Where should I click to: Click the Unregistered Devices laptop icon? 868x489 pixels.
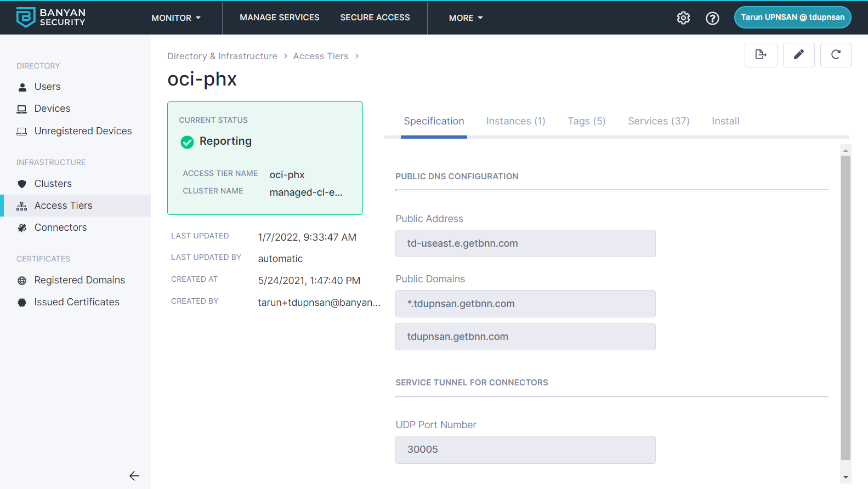[22, 132]
